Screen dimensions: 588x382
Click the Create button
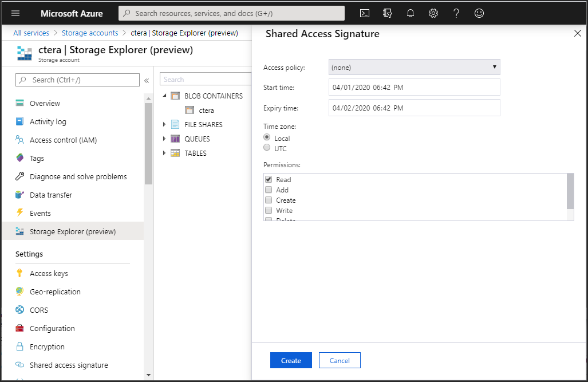coord(291,360)
